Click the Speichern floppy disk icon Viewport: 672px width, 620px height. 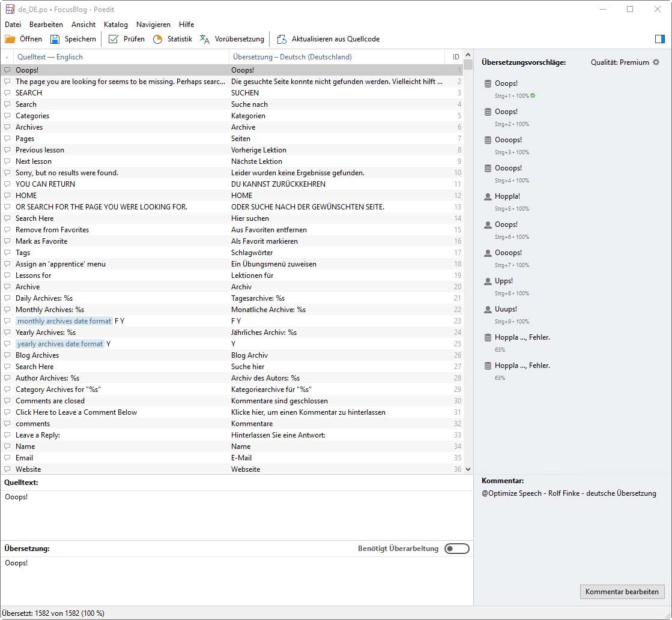pos(55,39)
